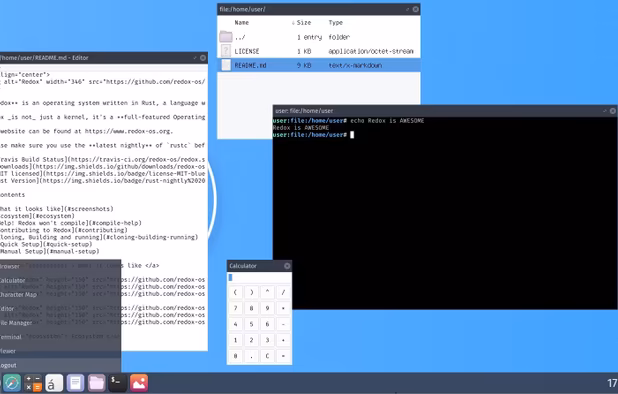Click the 9 KB size cell
The height and width of the screenshot is (394, 618).
pos(304,65)
